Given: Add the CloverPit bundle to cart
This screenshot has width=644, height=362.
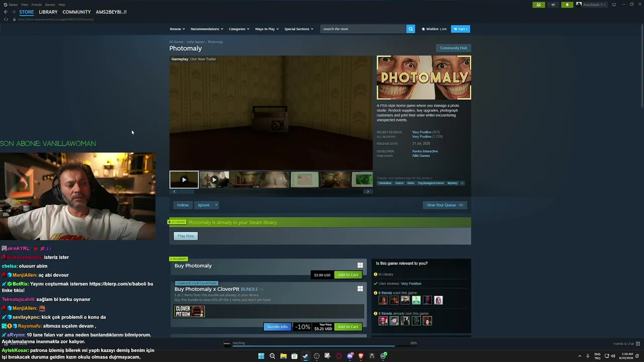Looking at the screenshot, I should pos(348,327).
